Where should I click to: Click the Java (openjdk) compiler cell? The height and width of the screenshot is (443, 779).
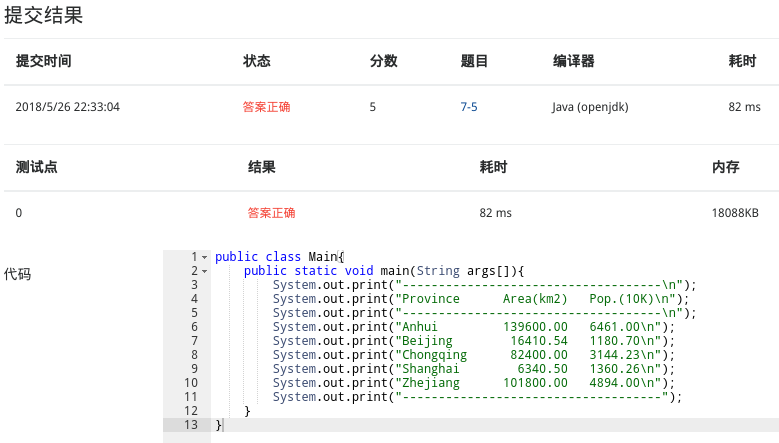tap(590, 107)
